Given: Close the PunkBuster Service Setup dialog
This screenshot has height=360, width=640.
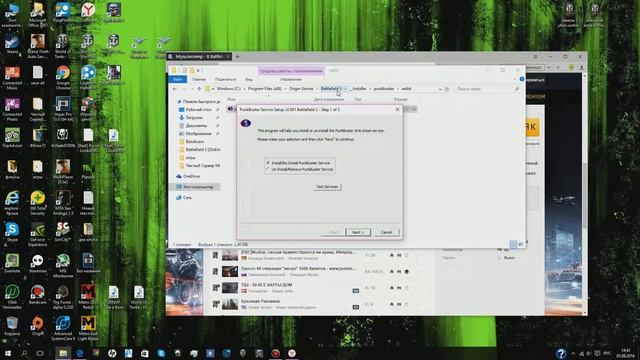Looking at the screenshot, I should [398, 109].
